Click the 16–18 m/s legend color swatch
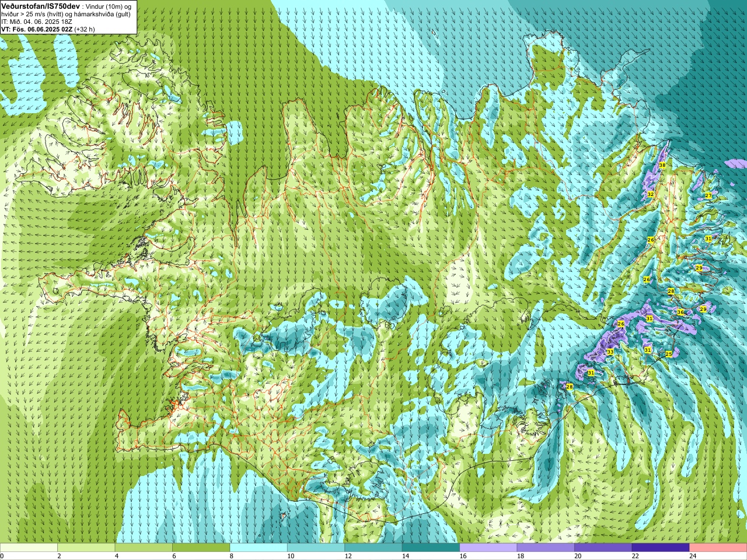Image resolution: width=747 pixels, height=560 pixels. tap(488, 548)
